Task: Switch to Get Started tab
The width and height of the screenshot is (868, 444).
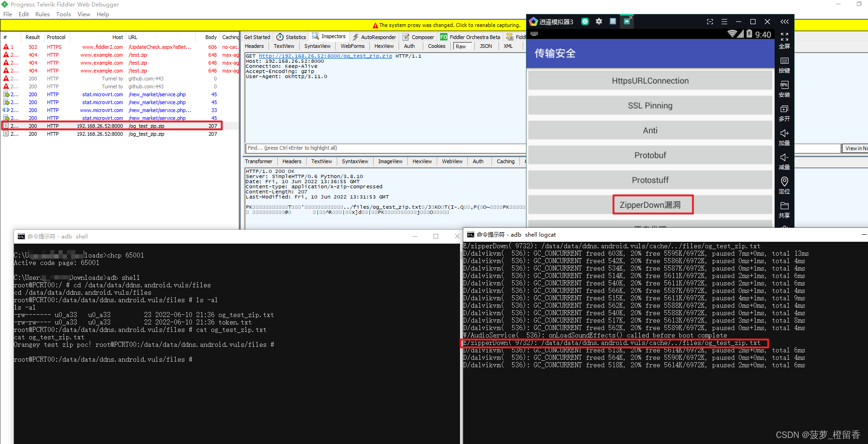Action: (x=257, y=37)
